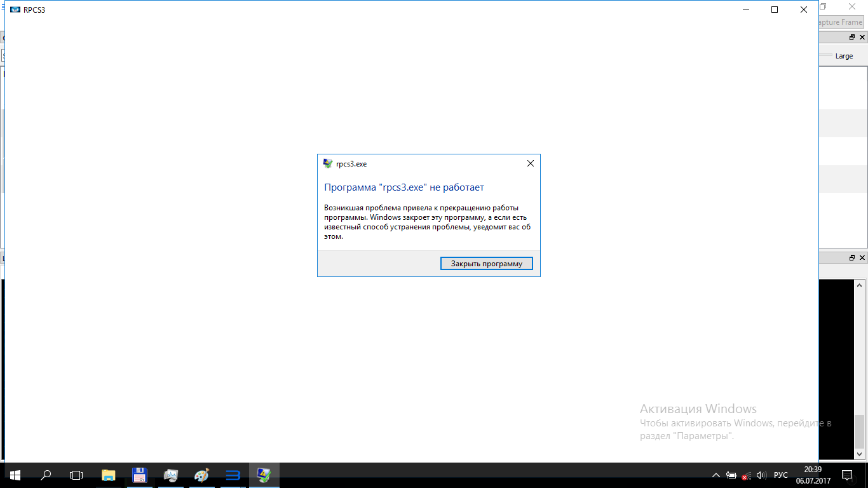Switch input language via РУС indicator

coord(781,475)
